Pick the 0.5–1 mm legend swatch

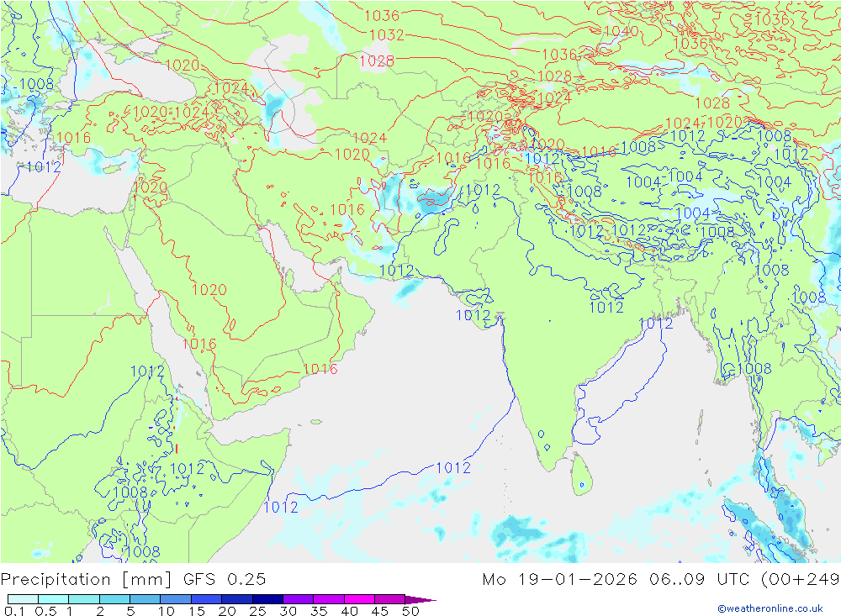pyautogui.click(x=54, y=599)
